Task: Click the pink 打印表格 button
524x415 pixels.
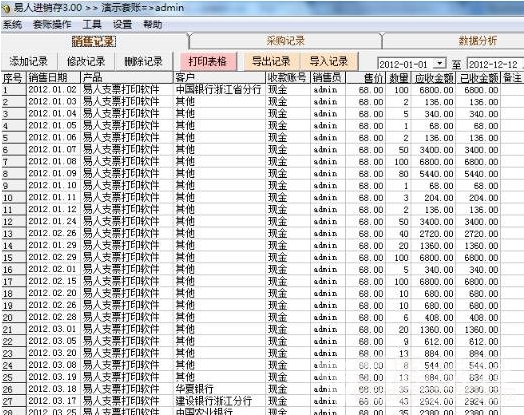Action: coord(208,61)
